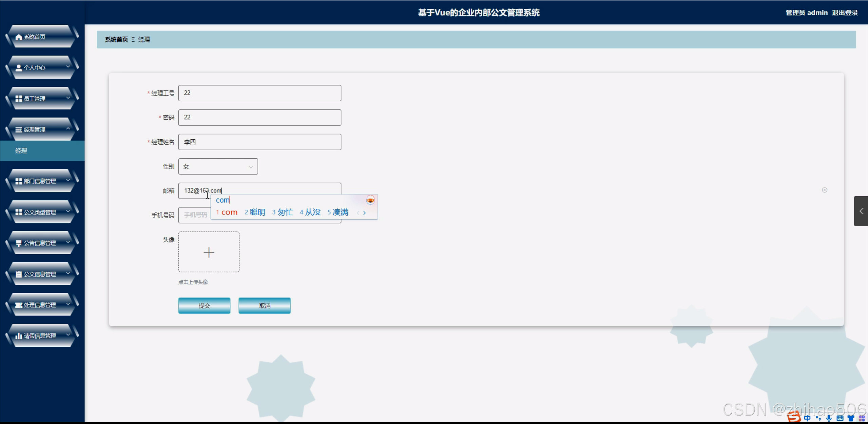This screenshot has width=868, height=424.
Task: Select the 经理 submenu item
Action: [21, 151]
